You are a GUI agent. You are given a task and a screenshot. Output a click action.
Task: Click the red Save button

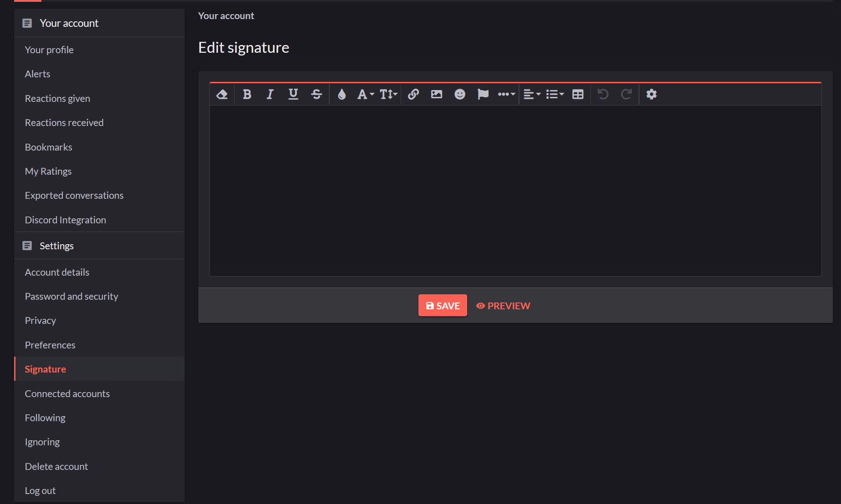(x=443, y=306)
